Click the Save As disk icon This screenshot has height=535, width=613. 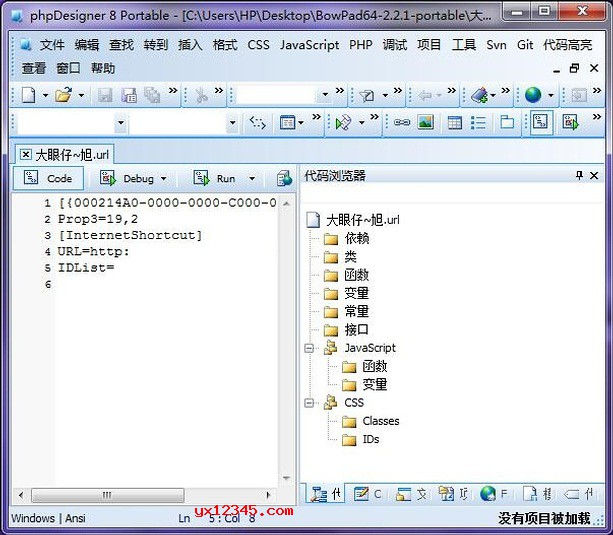(129, 95)
